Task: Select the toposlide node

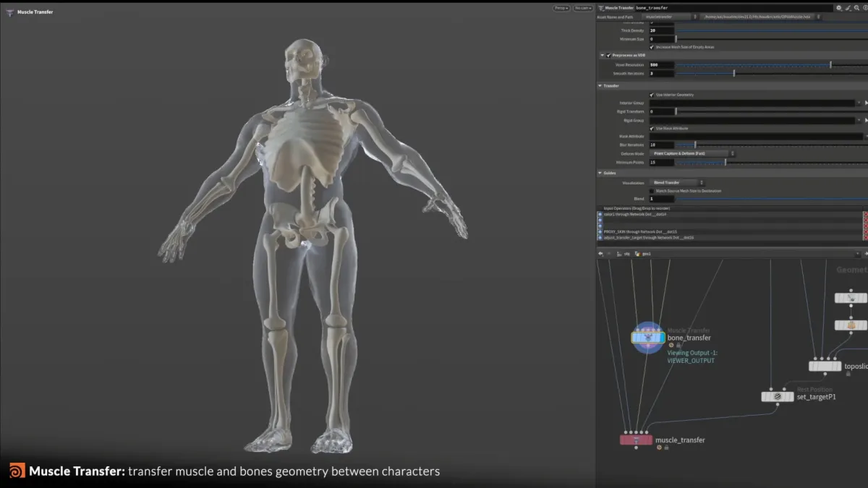Action: (824, 366)
